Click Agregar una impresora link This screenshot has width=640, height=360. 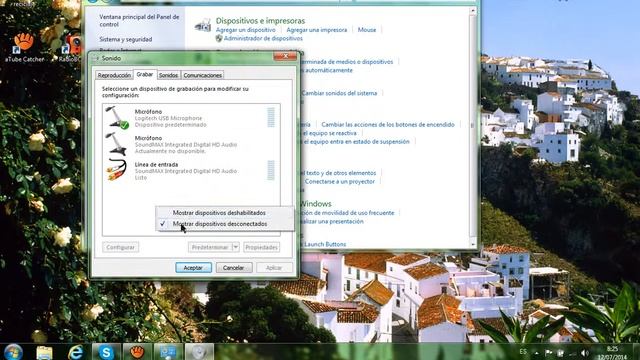pos(317,30)
